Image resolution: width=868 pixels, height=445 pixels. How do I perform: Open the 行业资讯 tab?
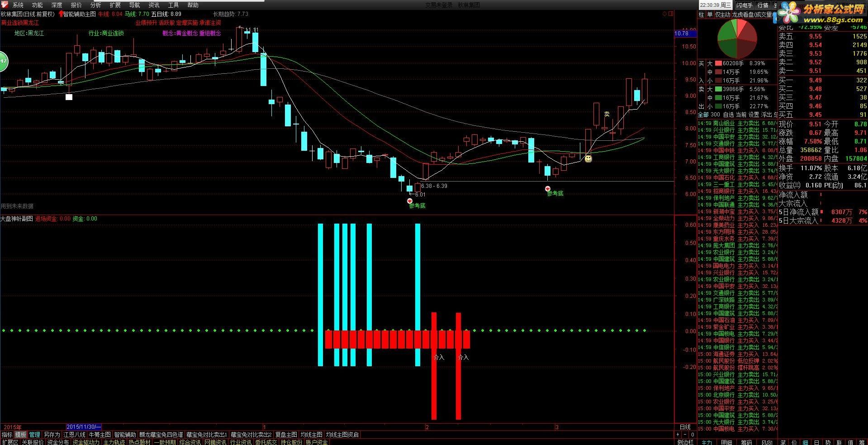click(241, 442)
